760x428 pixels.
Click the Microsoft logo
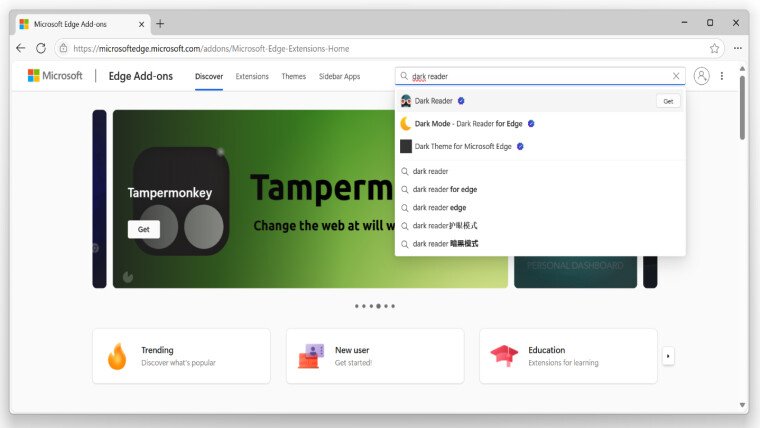click(55, 76)
